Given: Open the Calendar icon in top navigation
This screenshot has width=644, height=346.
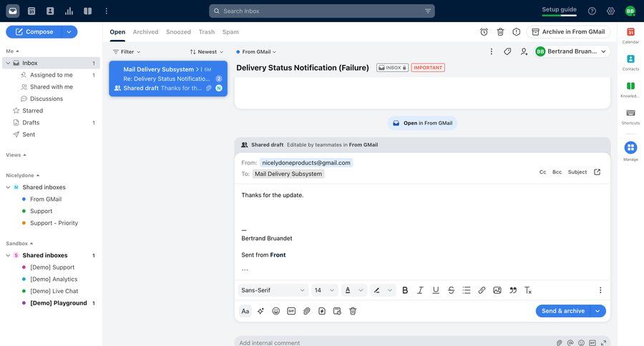Looking at the screenshot, I should coord(31,11).
